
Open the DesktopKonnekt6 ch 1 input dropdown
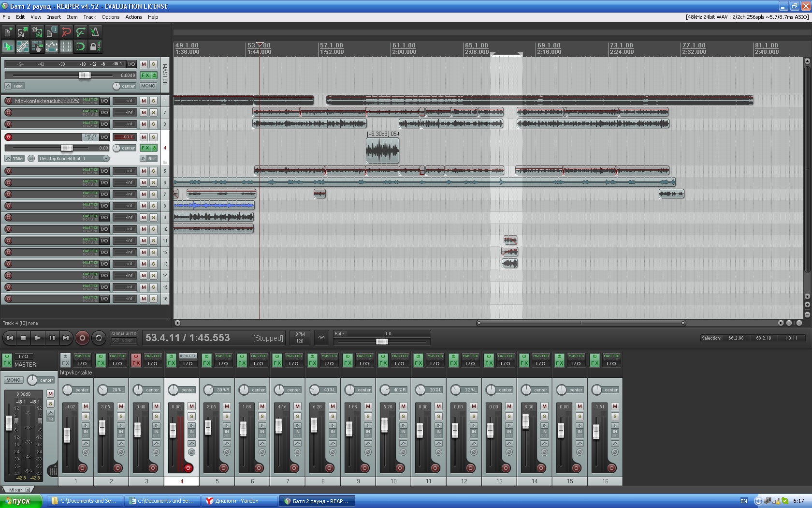pyautogui.click(x=73, y=159)
